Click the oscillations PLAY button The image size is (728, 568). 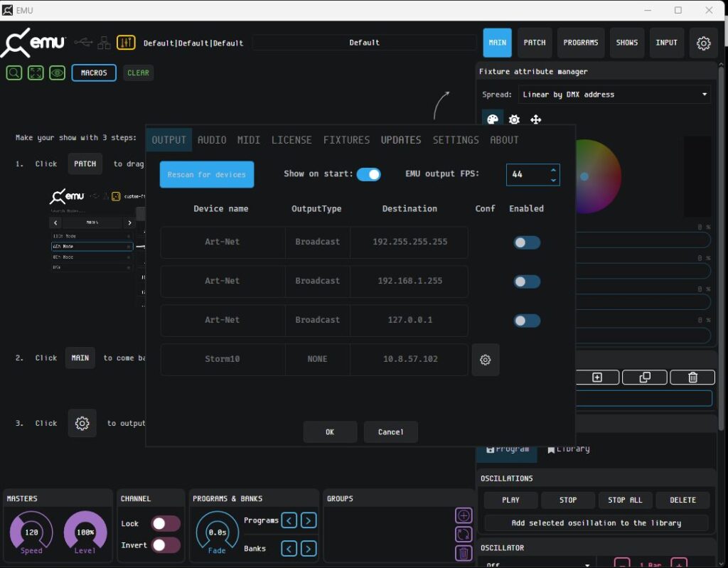pos(510,500)
